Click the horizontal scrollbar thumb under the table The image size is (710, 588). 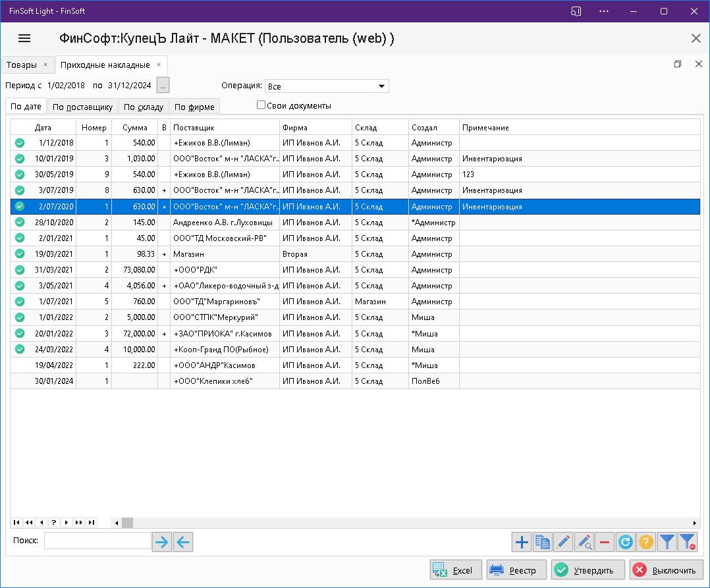[x=127, y=523]
